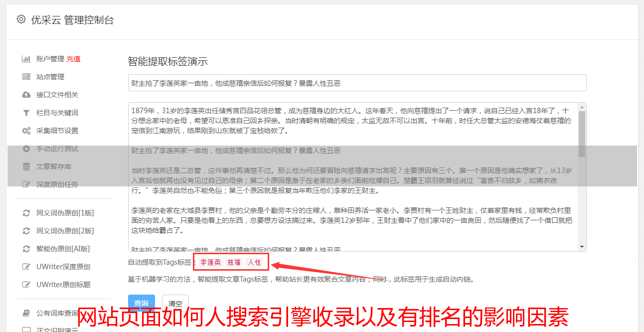
Task: Click the edit icon for UWriter深度原创
Action: point(26,267)
